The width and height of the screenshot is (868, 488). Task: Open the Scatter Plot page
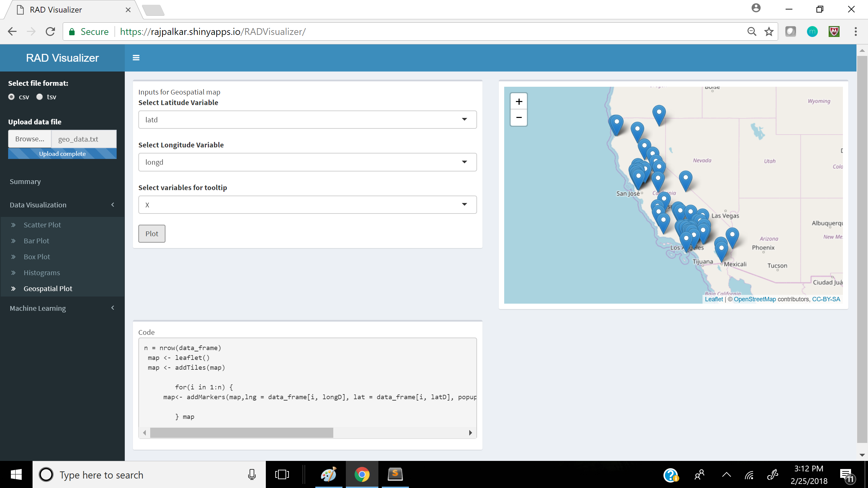pyautogui.click(x=42, y=225)
